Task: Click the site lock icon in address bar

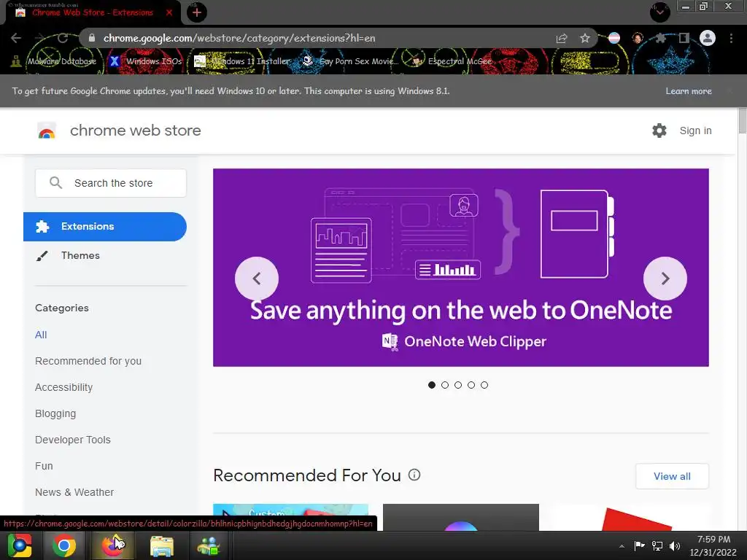Action: click(x=92, y=38)
